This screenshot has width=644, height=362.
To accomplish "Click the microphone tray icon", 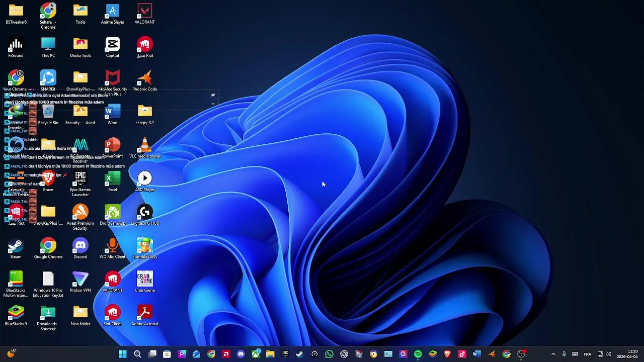I will pyautogui.click(x=564, y=354).
